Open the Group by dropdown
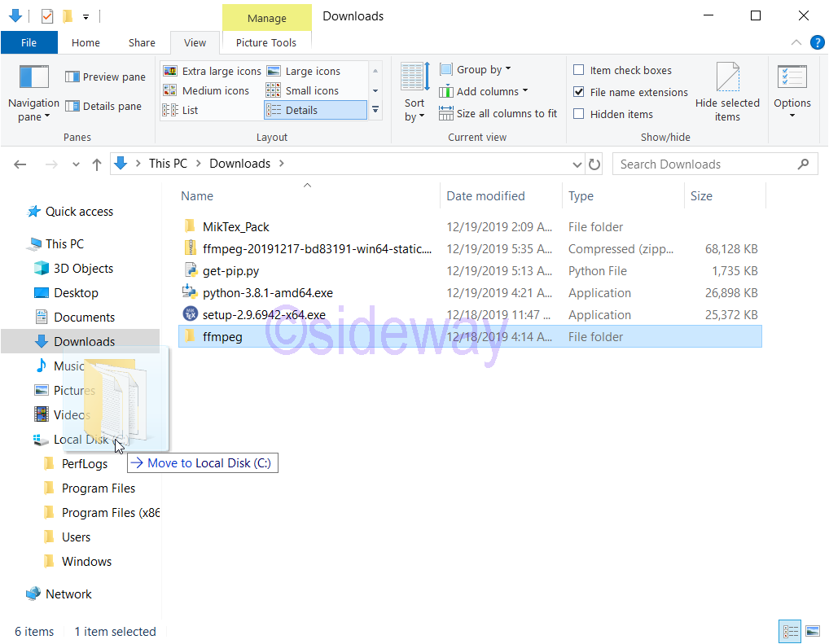829x644 pixels. (476, 69)
